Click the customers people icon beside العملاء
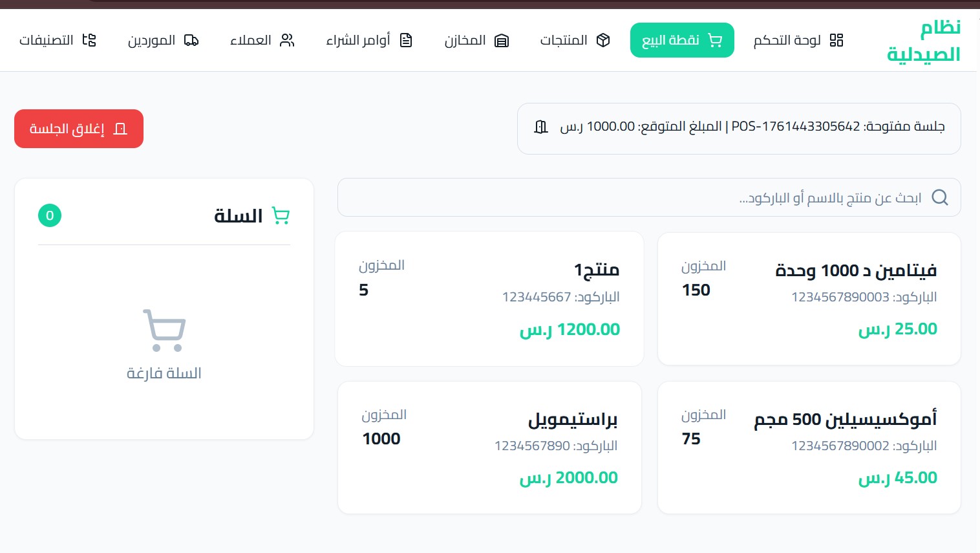The height and width of the screenshot is (553, 980). [x=286, y=40]
